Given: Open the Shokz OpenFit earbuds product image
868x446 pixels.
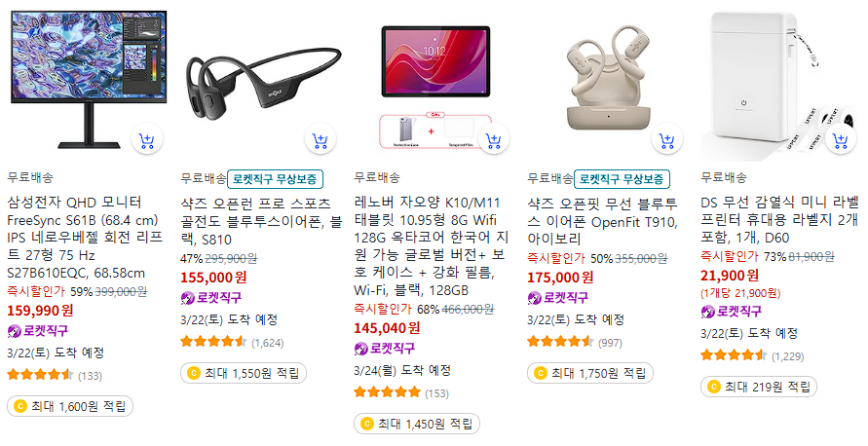Looking at the screenshot, I should (x=609, y=79).
